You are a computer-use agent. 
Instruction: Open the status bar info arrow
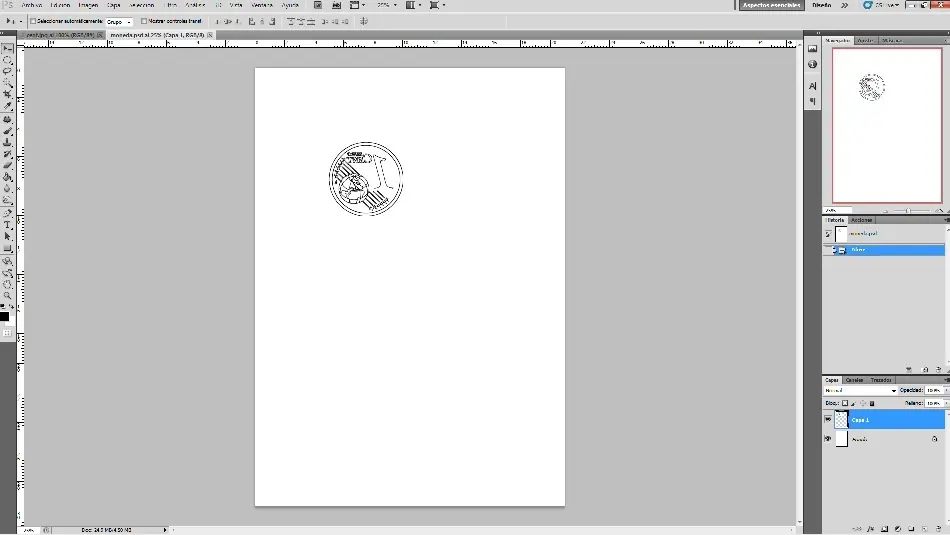click(165, 530)
